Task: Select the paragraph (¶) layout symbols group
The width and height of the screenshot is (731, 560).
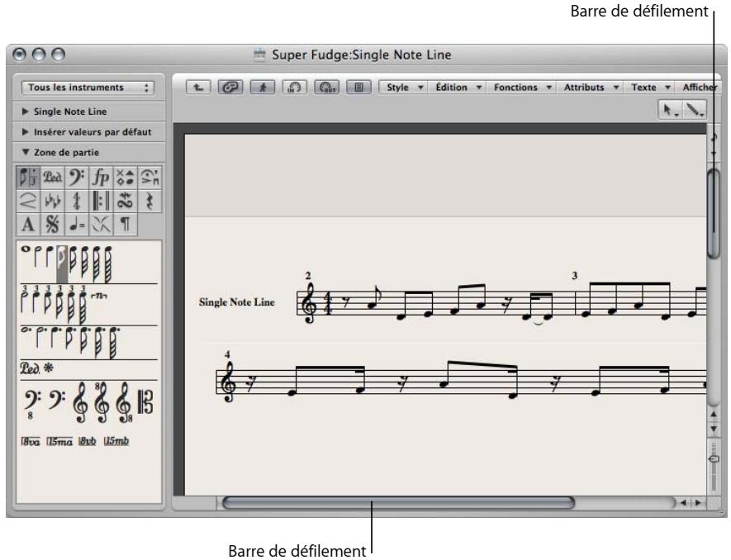Action: (x=125, y=225)
